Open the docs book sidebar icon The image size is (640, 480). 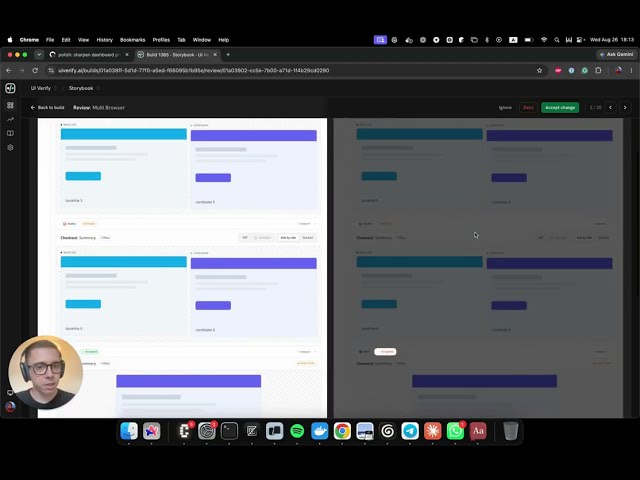10,133
